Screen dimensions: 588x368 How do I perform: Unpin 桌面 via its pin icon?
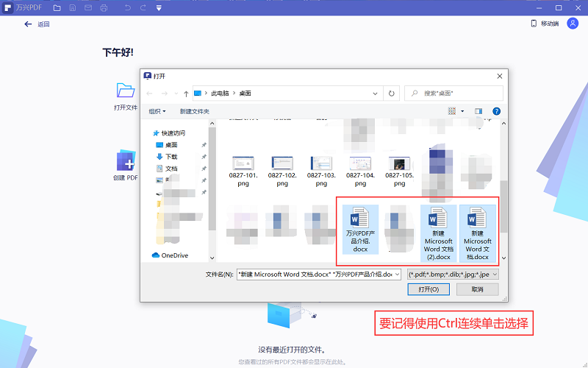pyautogui.click(x=204, y=145)
